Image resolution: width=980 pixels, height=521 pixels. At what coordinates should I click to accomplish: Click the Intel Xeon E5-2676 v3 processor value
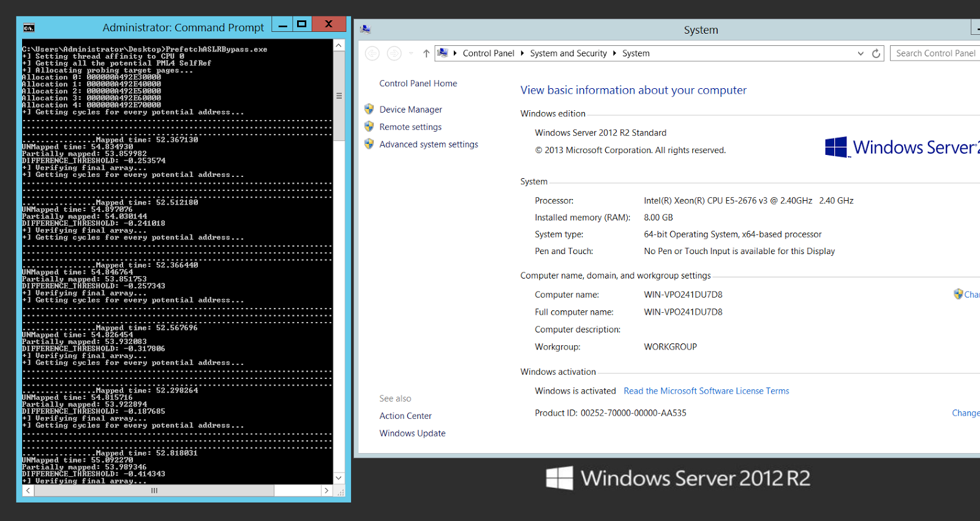coord(748,200)
